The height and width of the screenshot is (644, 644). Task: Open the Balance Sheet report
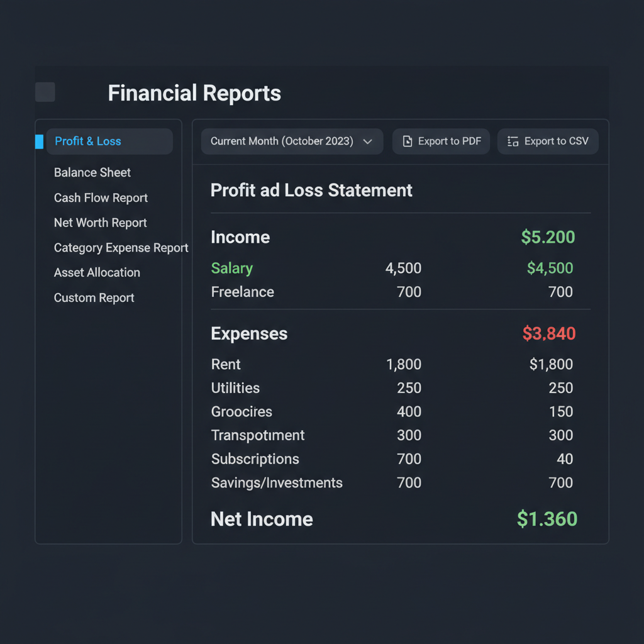coord(92,172)
